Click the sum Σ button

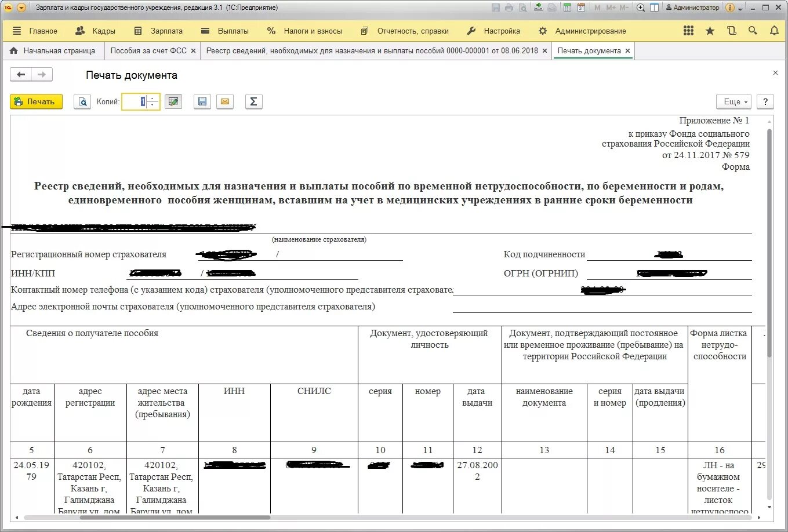point(253,101)
